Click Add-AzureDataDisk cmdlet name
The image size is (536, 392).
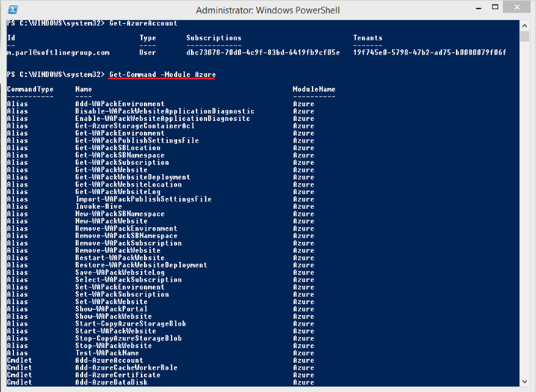pos(111,382)
